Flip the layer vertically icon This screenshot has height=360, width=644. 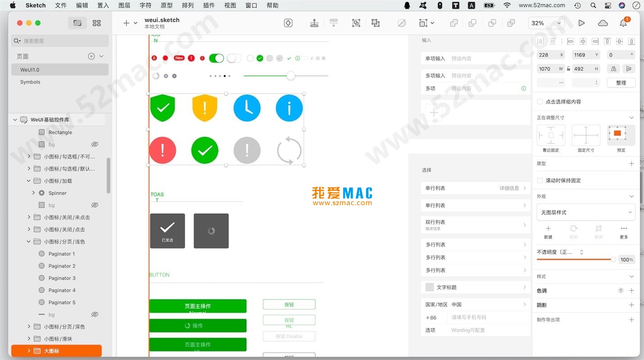[629, 69]
